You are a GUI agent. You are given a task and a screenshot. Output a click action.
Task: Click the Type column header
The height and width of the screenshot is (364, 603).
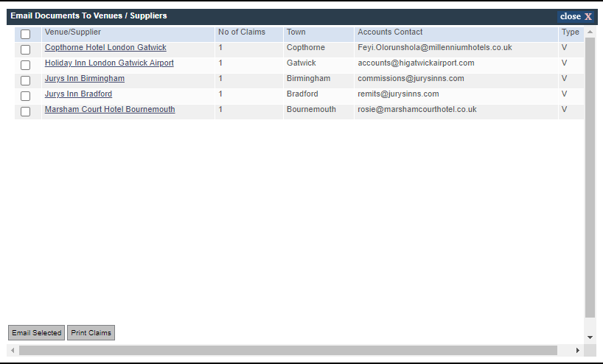[571, 34]
